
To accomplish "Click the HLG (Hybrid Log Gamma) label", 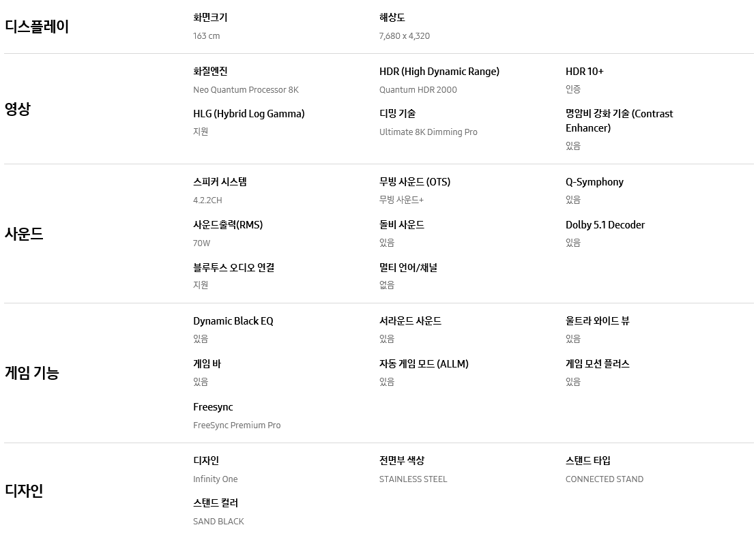I will (x=249, y=114).
